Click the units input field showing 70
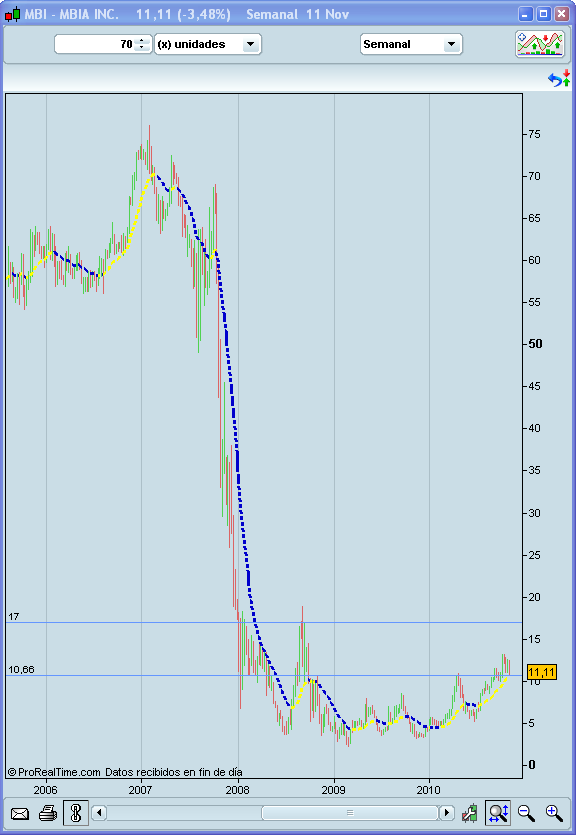 pyautogui.click(x=96, y=44)
